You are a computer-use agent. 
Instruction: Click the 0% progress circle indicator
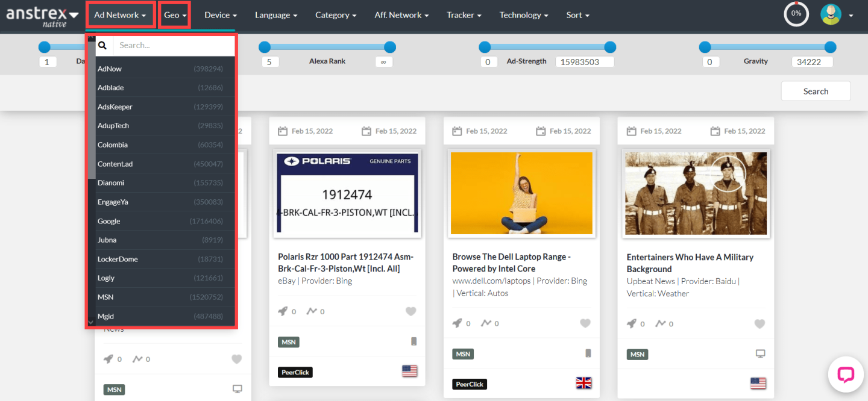click(796, 14)
